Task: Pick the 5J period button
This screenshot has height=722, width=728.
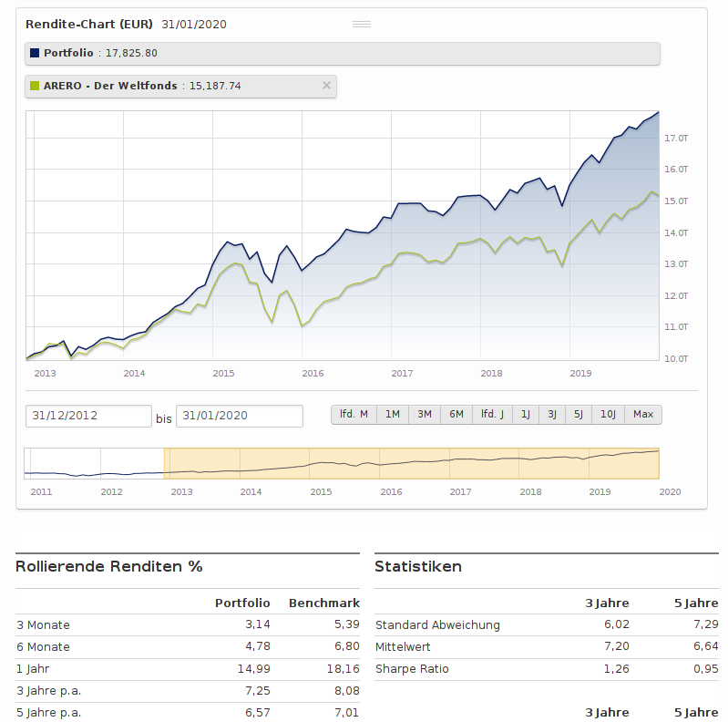Action: tap(579, 415)
